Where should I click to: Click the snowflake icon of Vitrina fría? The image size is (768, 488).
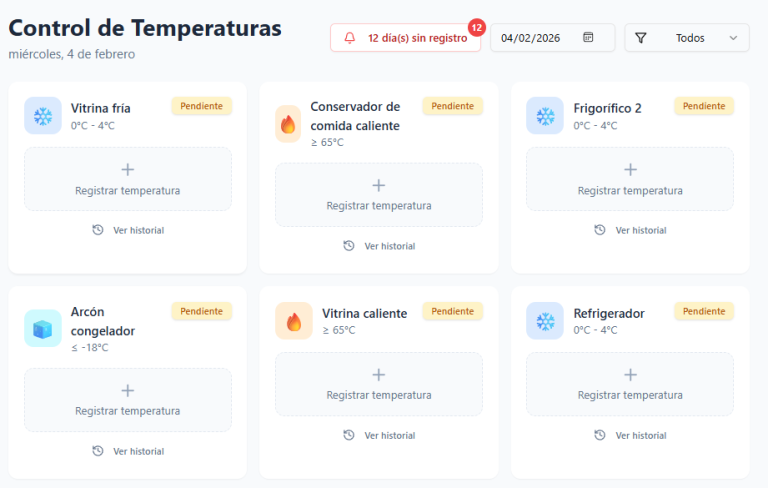43,116
